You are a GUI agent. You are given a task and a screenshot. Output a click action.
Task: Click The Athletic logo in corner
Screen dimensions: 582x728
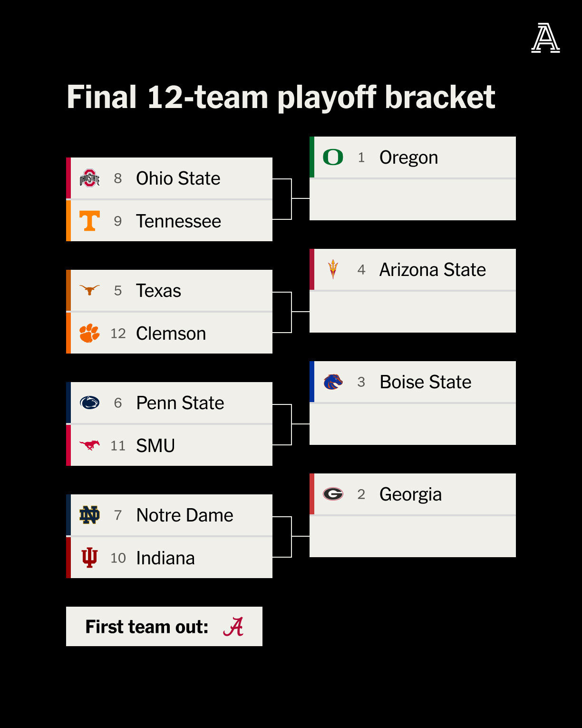pyautogui.click(x=545, y=38)
